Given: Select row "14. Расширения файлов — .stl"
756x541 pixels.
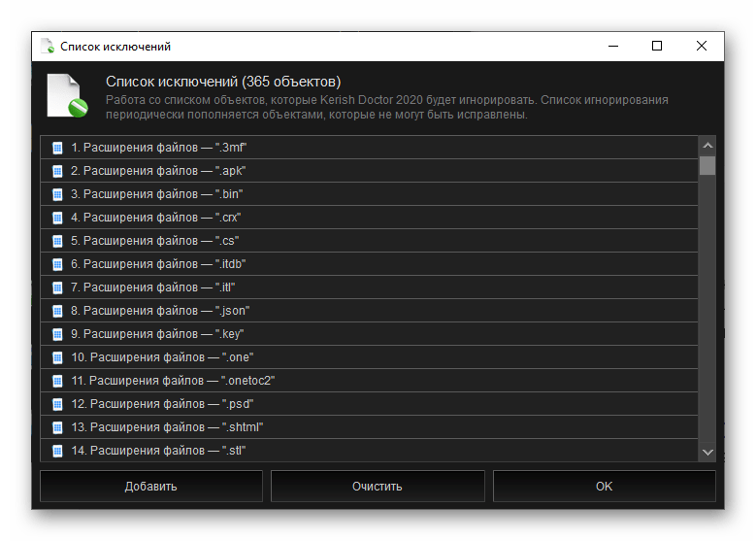Looking at the screenshot, I should [370, 451].
